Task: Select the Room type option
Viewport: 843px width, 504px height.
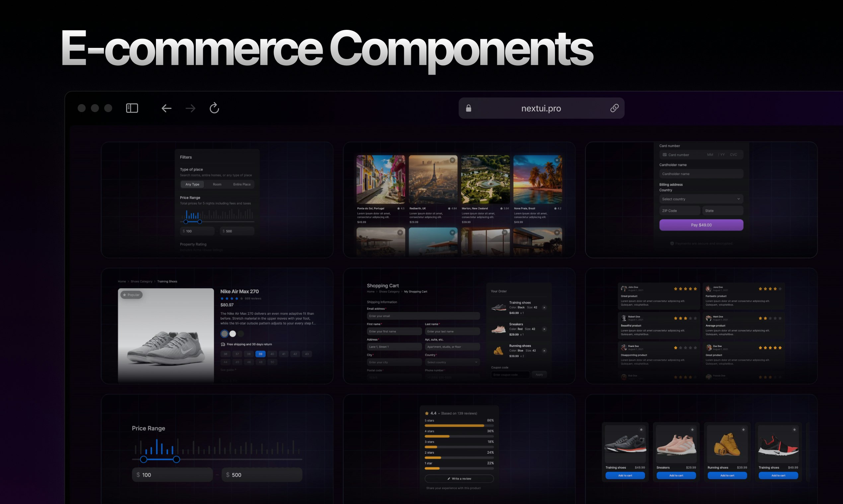Action: click(x=217, y=184)
